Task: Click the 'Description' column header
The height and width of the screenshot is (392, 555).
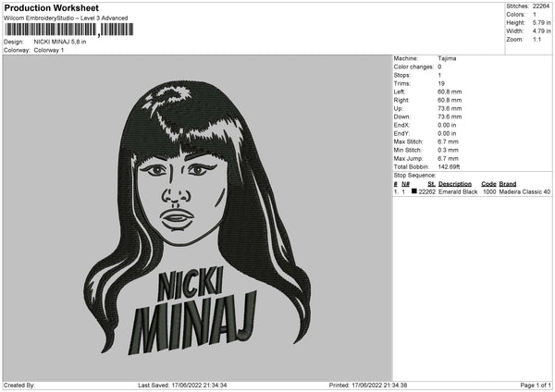Action: pos(455,184)
